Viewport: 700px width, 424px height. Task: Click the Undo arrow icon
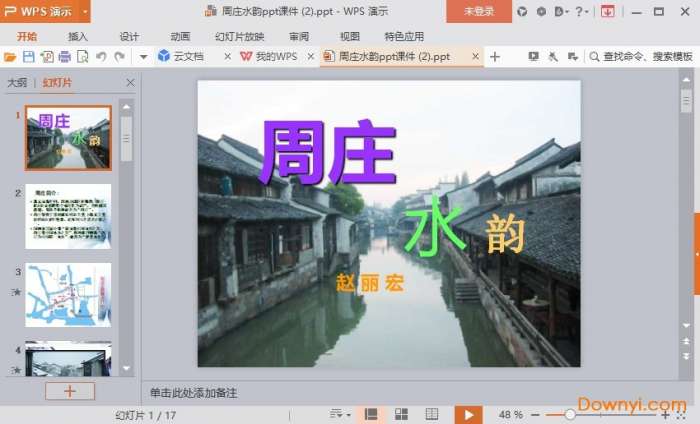coord(101,56)
